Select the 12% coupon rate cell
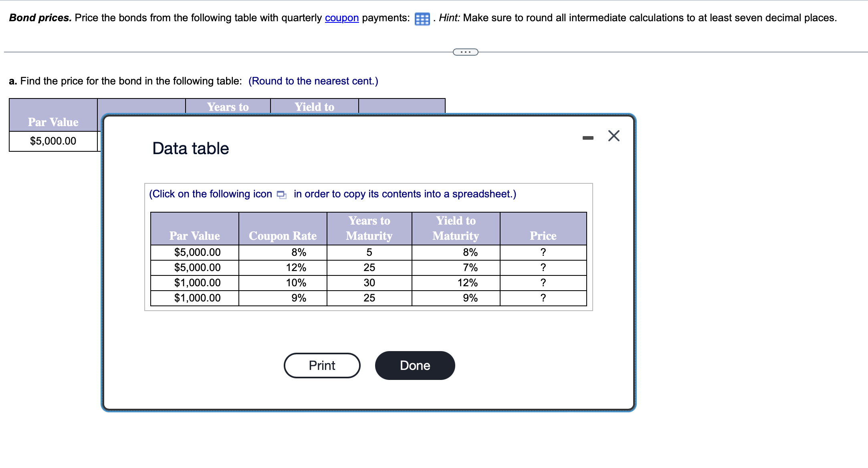This screenshot has width=868, height=468. coord(296,267)
